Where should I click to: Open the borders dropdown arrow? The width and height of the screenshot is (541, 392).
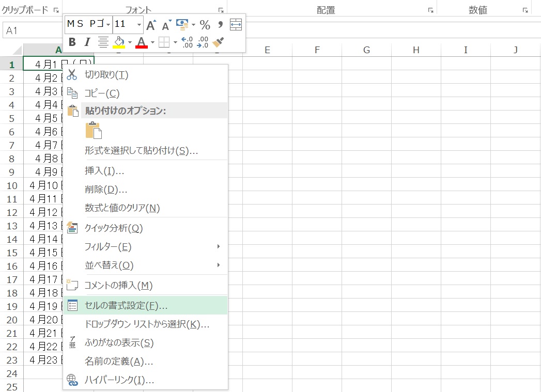click(176, 42)
